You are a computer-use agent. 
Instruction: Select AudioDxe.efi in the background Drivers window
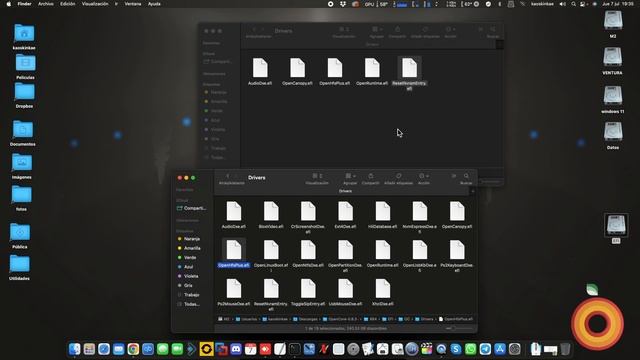coord(260,68)
